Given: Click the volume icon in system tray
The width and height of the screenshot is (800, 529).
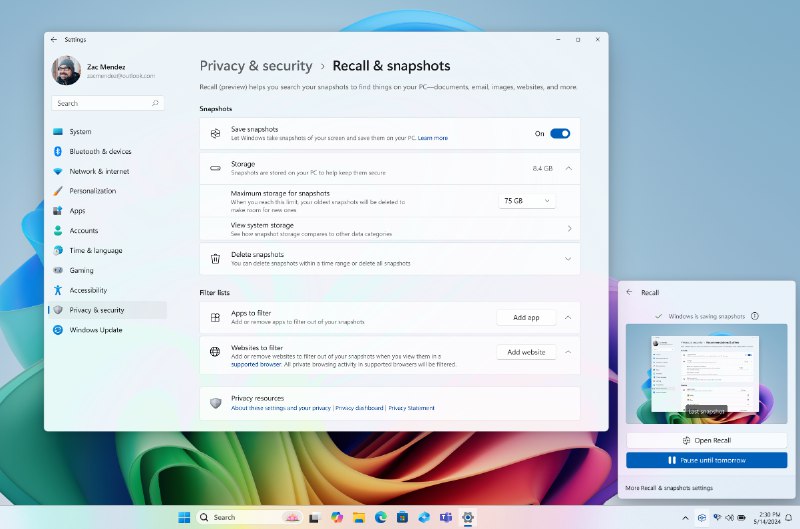Looking at the screenshot, I should tap(729, 518).
